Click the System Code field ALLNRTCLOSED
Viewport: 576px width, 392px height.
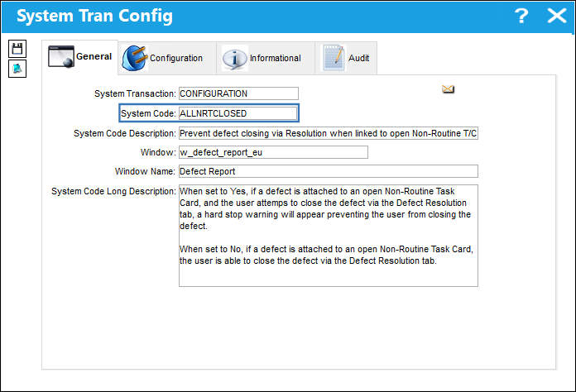(238, 113)
